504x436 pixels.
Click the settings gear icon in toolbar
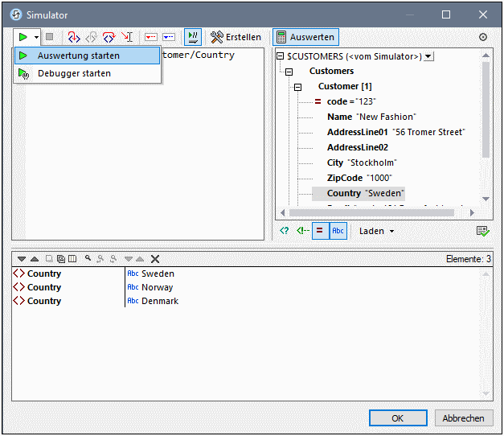click(x=482, y=37)
